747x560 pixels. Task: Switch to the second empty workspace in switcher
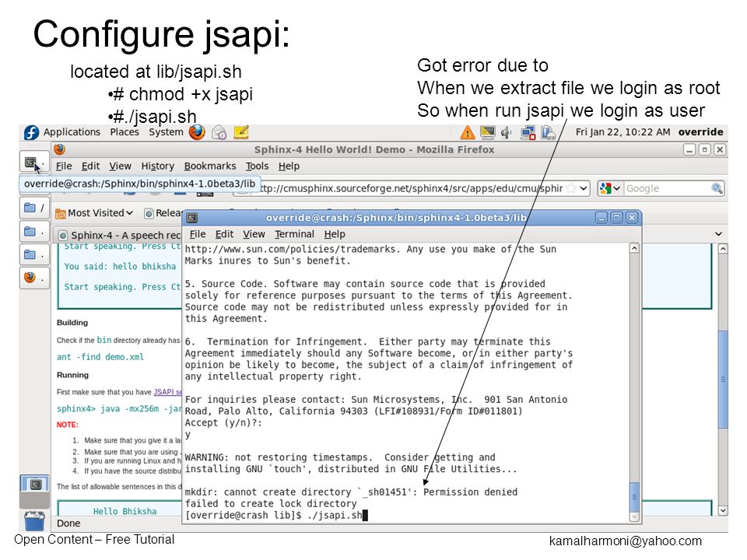click(x=34, y=500)
